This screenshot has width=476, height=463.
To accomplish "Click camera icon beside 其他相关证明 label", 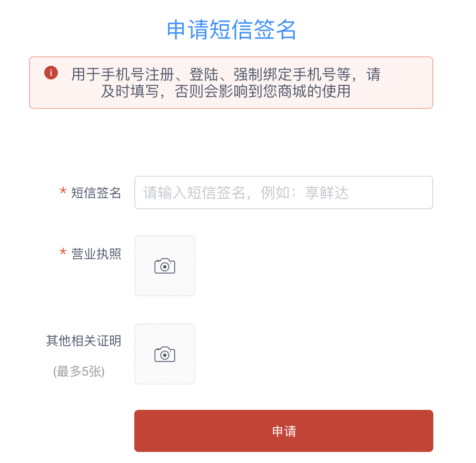I will pos(165,355).
